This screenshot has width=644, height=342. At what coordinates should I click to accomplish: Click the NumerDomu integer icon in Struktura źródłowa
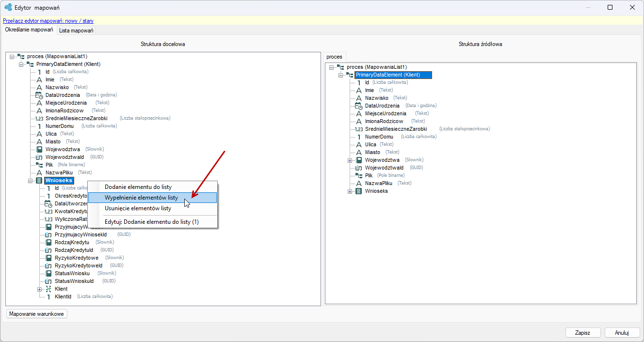click(359, 137)
